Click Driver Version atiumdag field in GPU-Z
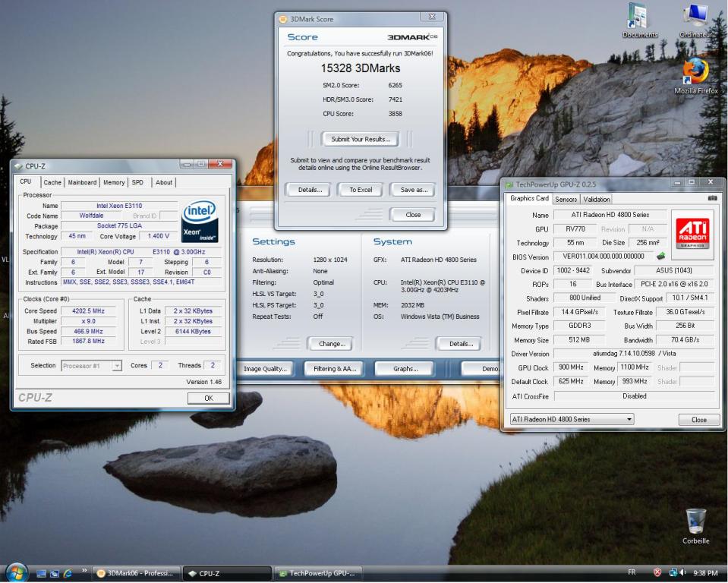 (x=634, y=353)
